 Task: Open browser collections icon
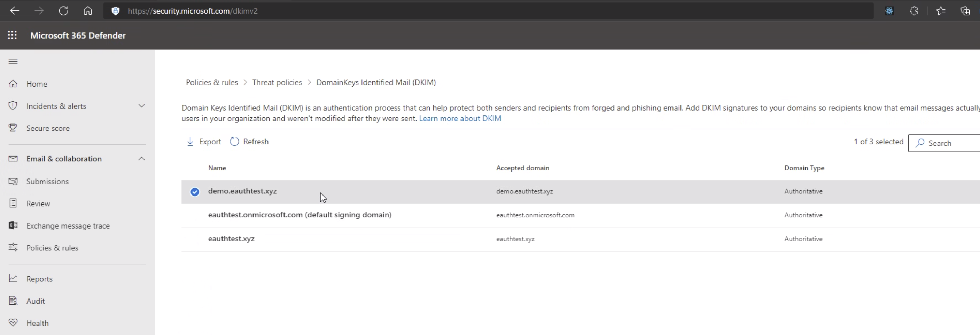(965, 11)
